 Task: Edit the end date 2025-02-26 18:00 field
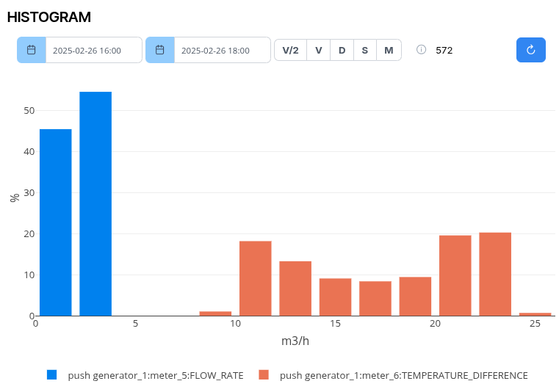pos(222,51)
